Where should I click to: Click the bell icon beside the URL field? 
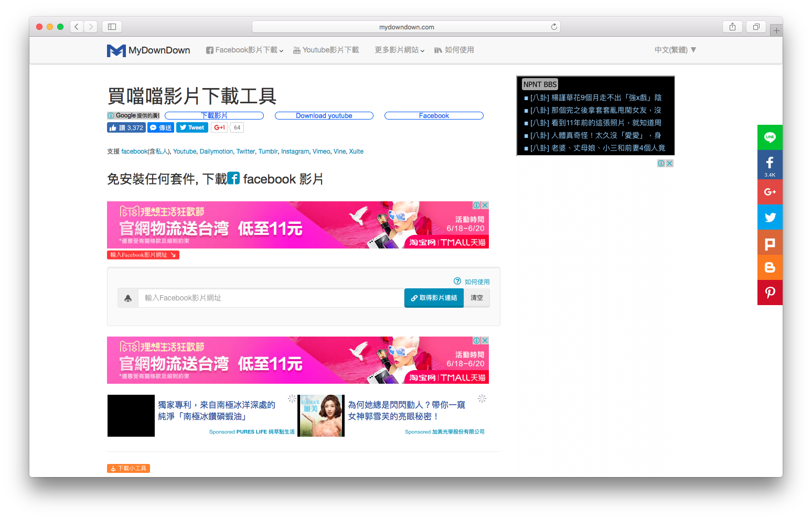(128, 298)
